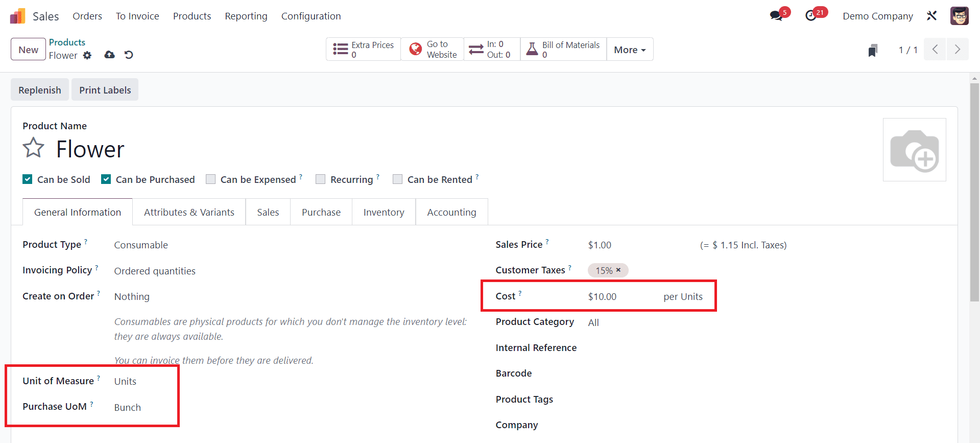Open the gear actions menu beside Flower
Viewport: 980px width, 443px height.
coord(87,55)
